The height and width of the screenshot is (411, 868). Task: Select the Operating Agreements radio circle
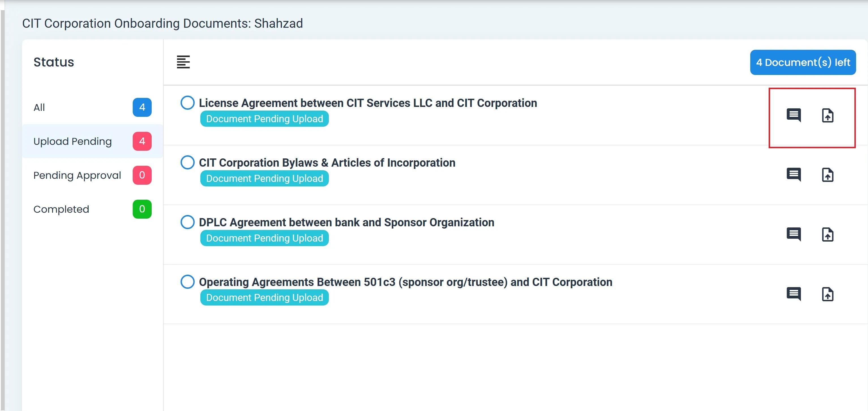[187, 282]
